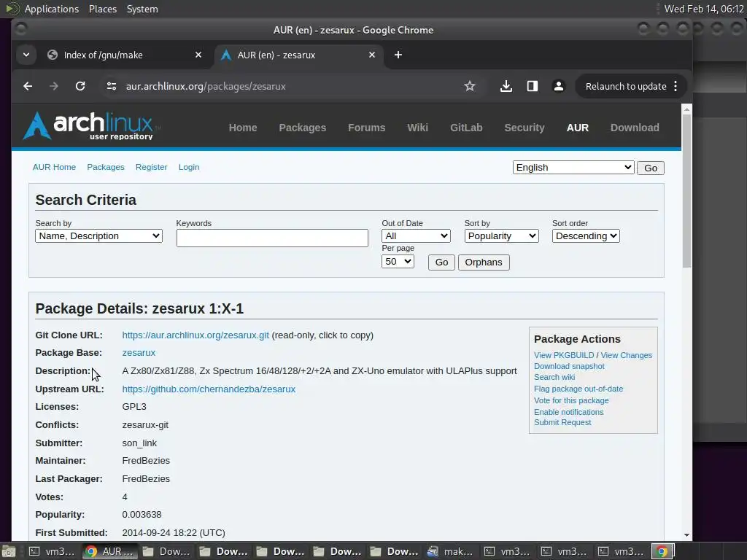Image resolution: width=747 pixels, height=560 pixels.
Task: Expand the language dropdown showing English
Action: pos(573,168)
